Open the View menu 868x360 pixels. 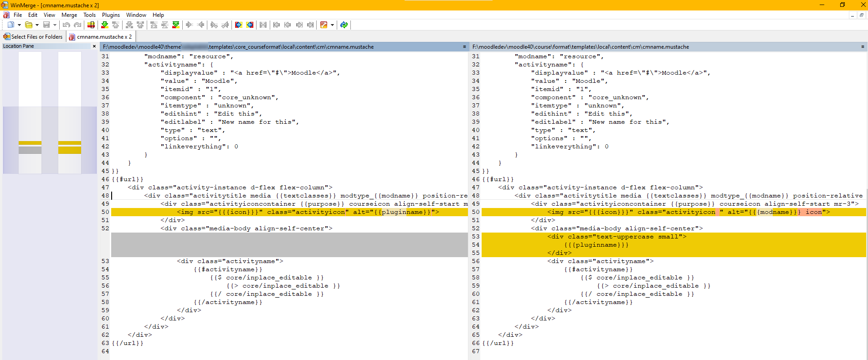click(49, 15)
